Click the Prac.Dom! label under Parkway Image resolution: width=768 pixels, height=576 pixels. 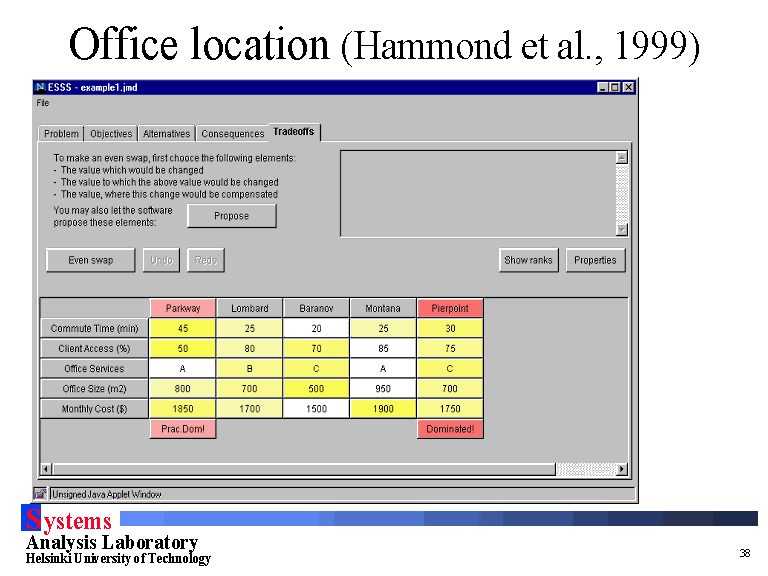tap(183, 429)
